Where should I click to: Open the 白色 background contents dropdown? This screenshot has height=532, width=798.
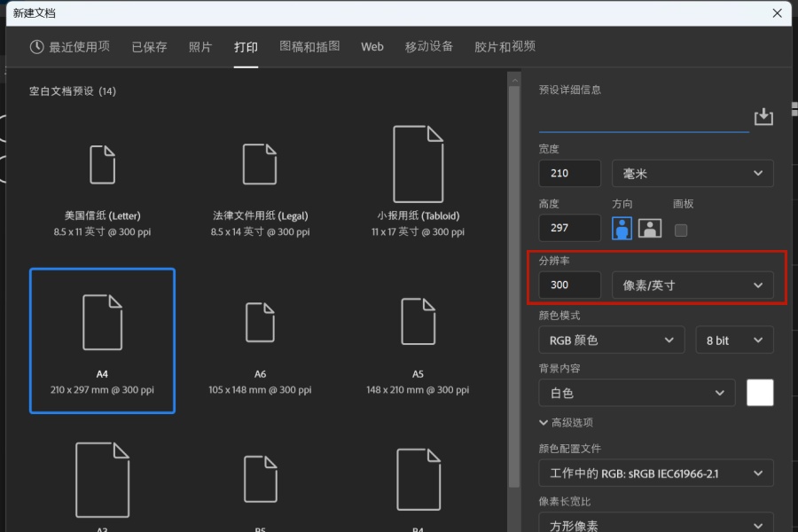pos(637,393)
